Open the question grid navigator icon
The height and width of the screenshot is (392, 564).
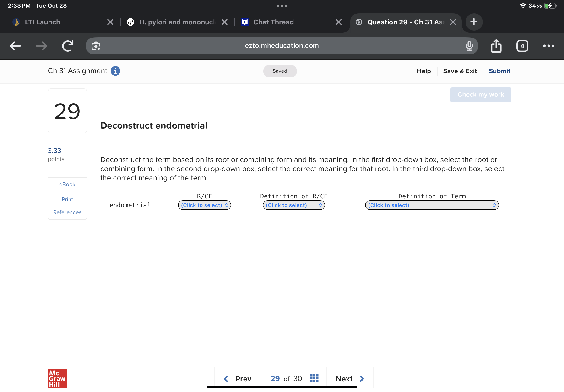coord(314,378)
